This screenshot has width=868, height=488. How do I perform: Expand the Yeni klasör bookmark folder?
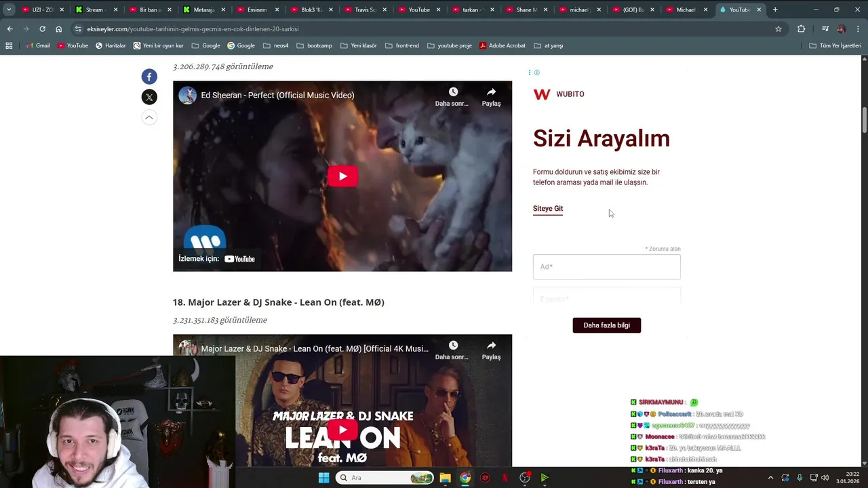(x=358, y=45)
